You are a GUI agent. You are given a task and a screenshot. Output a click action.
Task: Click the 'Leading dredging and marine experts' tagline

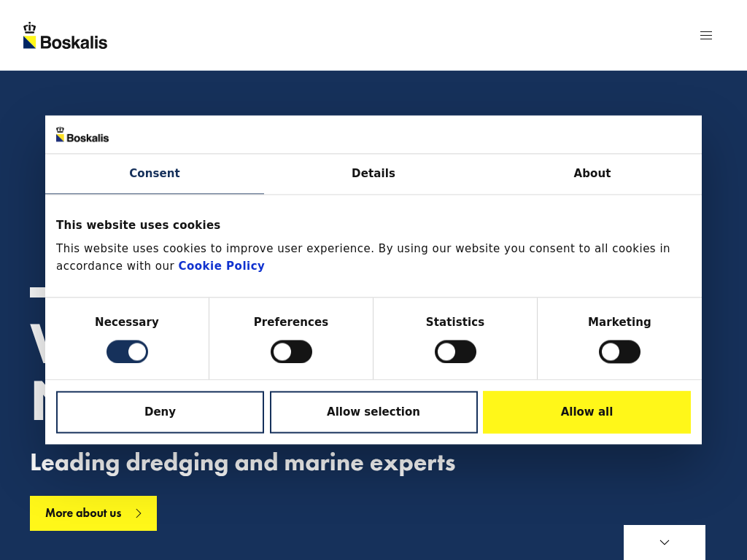[242, 463]
